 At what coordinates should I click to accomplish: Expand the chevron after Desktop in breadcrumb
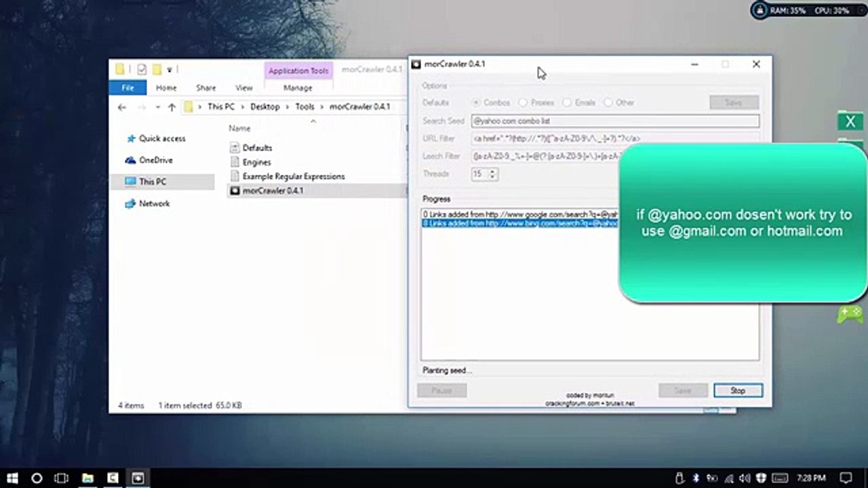click(287, 107)
